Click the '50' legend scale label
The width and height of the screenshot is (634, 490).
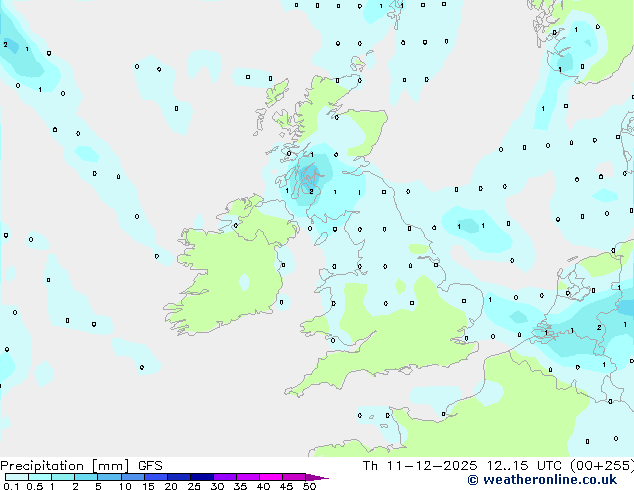309,486
